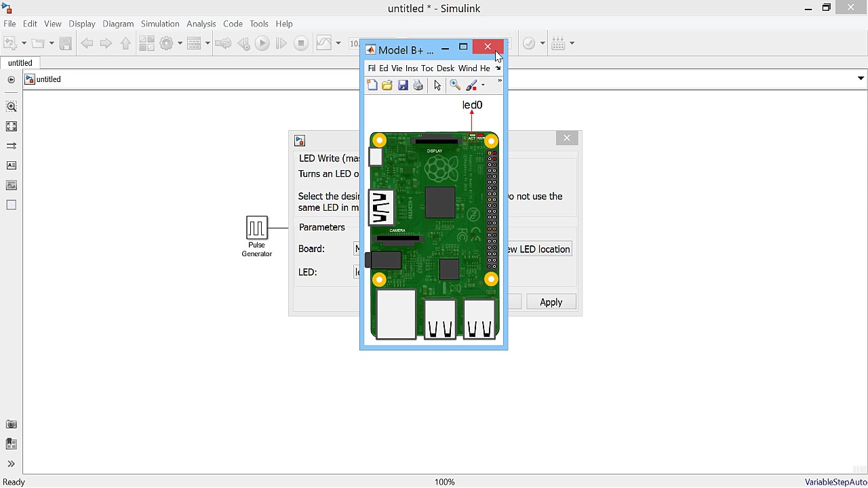Expand the Model Configuration gear dropdown arrow
868x488 pixels.
pos(180,43)
